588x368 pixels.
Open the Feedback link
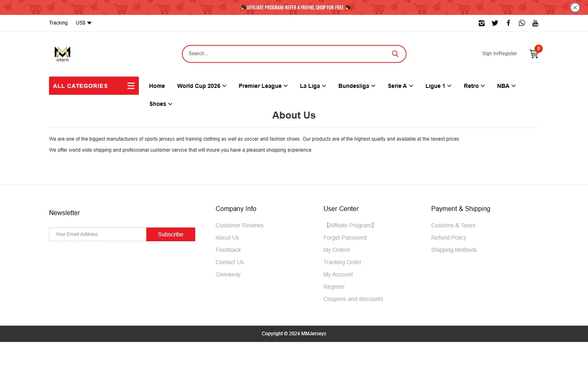(x=228, y=250)
